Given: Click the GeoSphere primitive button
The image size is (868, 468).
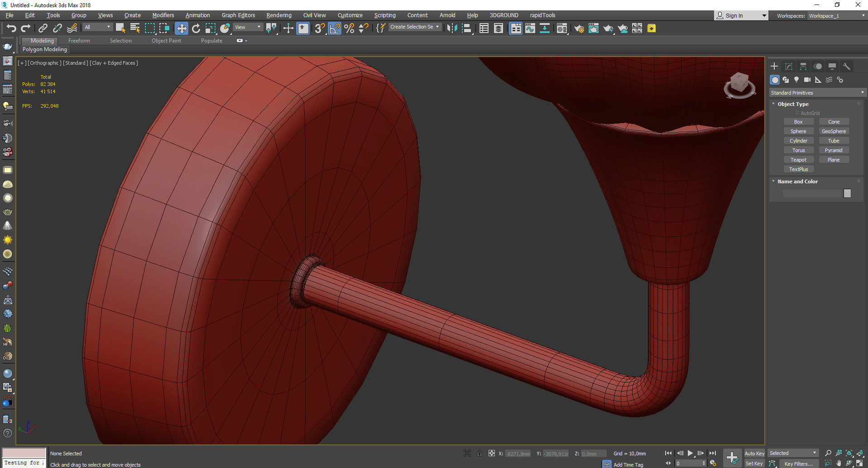Looking at the screenshot, I should (x=834, y=131).
